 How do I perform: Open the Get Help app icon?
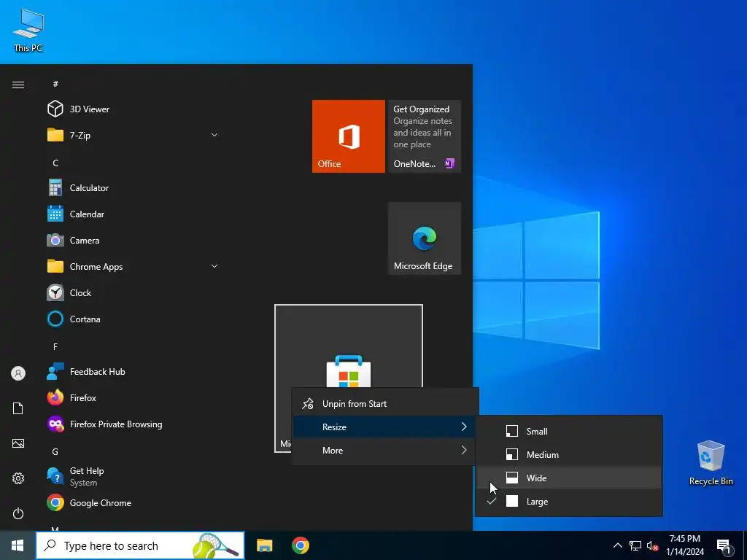tap(55, 476)
